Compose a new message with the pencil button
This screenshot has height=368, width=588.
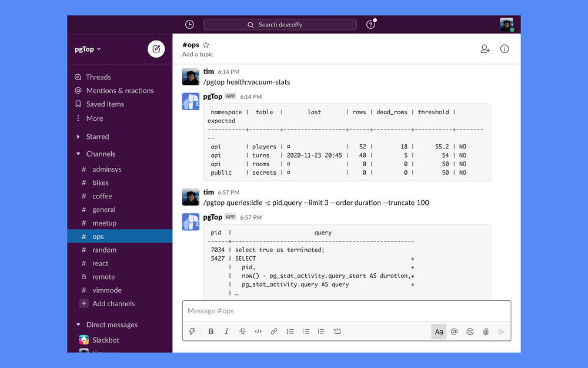tap(156, 49)
